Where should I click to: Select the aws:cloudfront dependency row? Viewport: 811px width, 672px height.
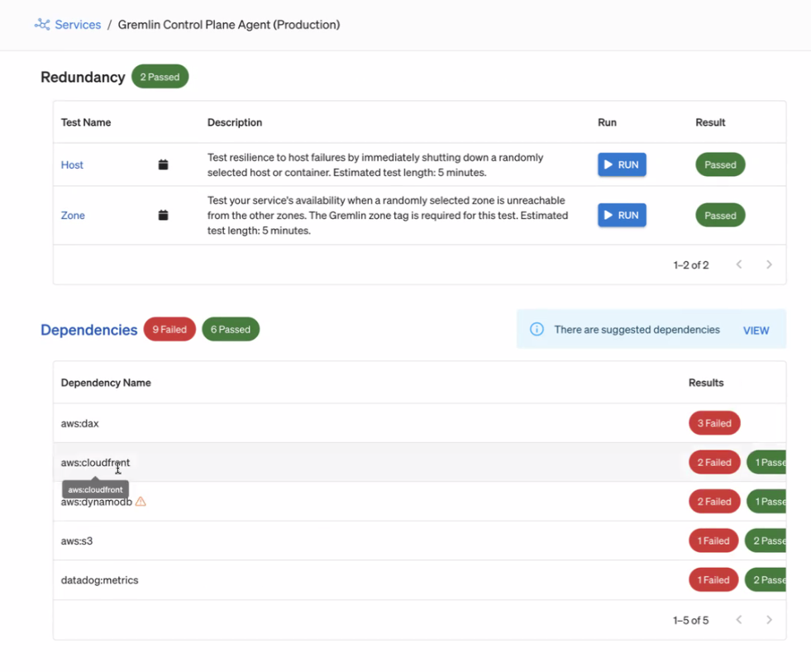(419, 462)
